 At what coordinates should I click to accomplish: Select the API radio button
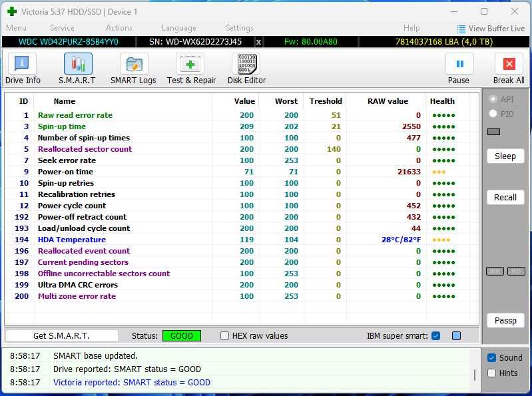(493, 99)
